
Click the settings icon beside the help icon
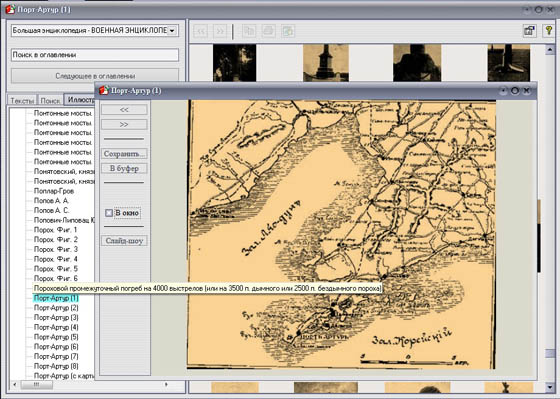coord(529,31)
